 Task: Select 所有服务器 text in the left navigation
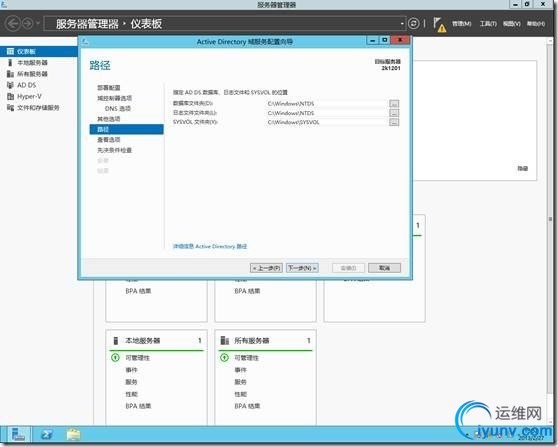click(x=32, y=74)
